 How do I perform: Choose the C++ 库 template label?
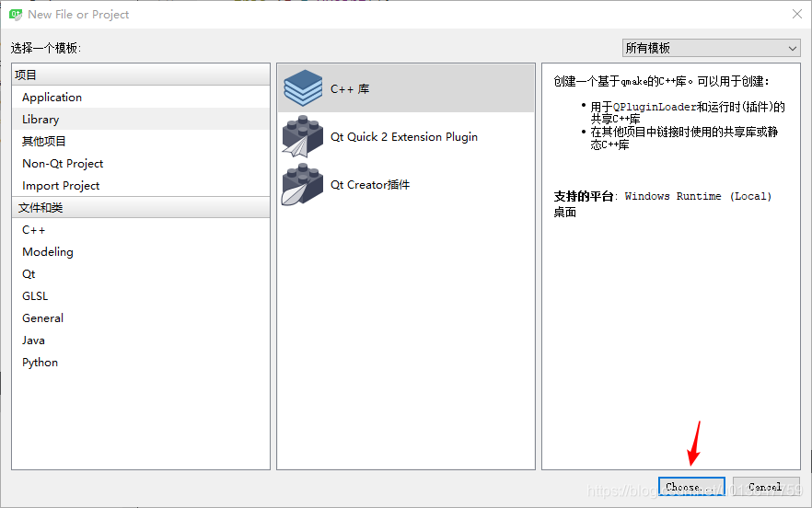click(x=350, y=89)
